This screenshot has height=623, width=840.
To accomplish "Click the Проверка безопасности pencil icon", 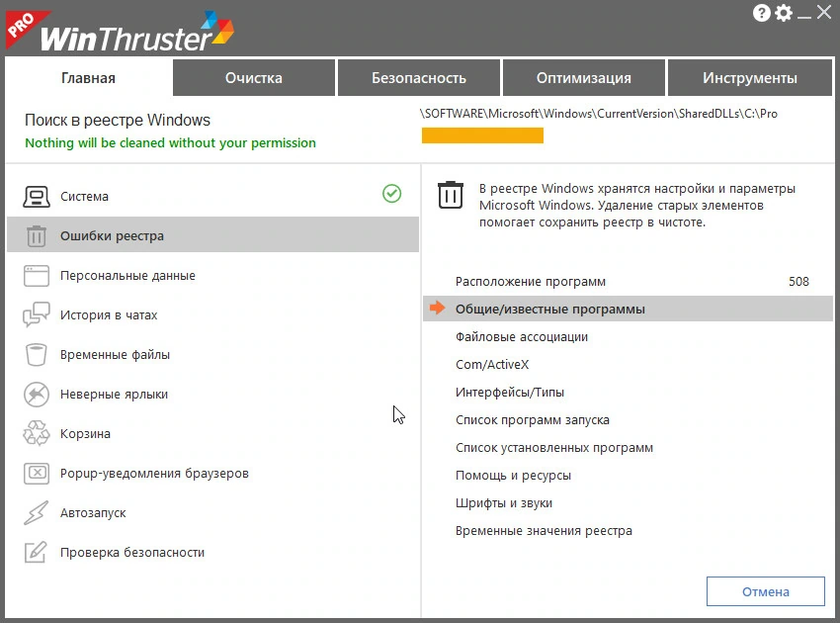I will pyautogui.click(x=36, y=552).
